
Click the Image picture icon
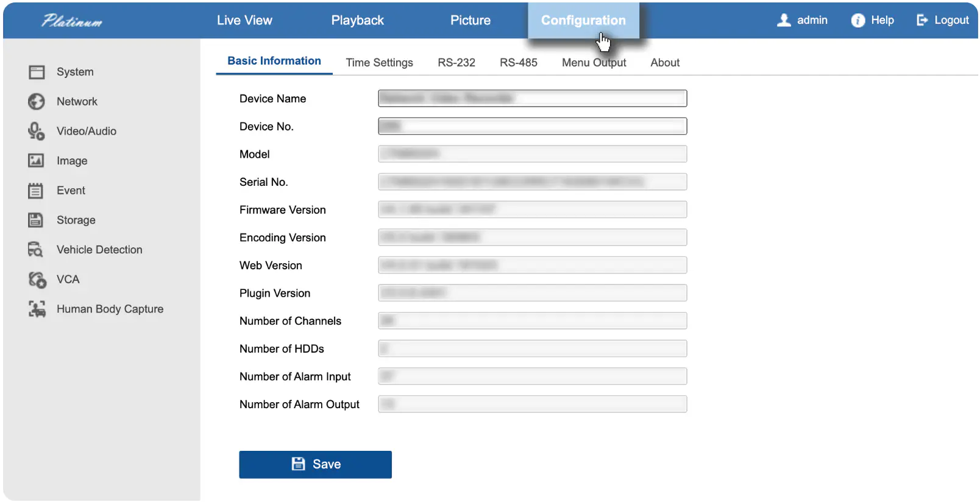pos(36,161)
